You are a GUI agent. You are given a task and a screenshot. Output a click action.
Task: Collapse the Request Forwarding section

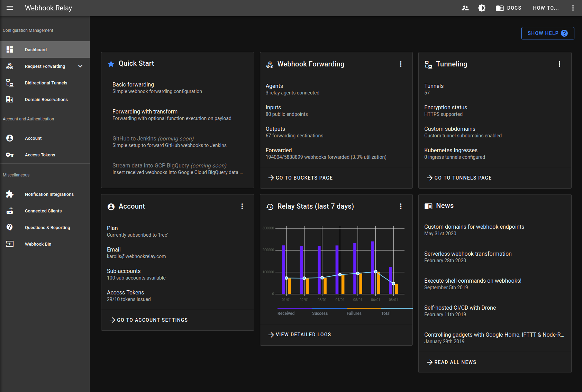coord(80,66)
